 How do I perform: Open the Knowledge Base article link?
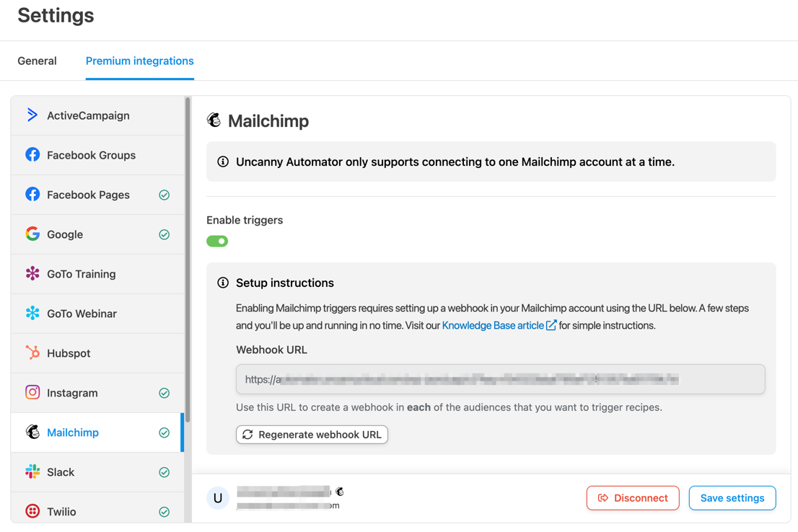(493, 325)
